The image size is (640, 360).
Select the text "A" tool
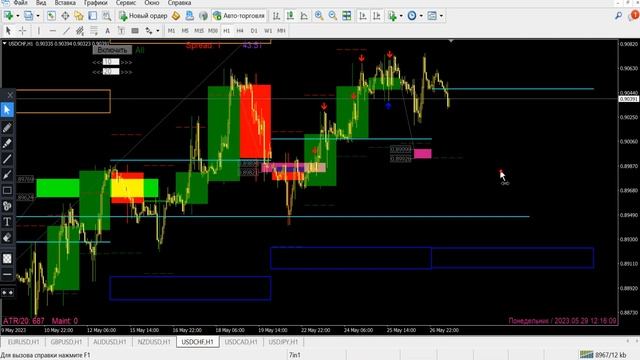tap(107, 31)
